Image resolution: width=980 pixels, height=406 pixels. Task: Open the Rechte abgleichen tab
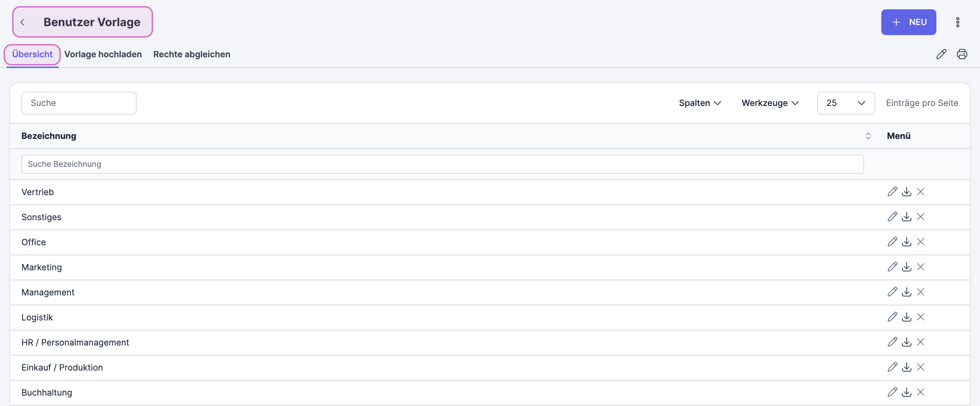point(191,54)
